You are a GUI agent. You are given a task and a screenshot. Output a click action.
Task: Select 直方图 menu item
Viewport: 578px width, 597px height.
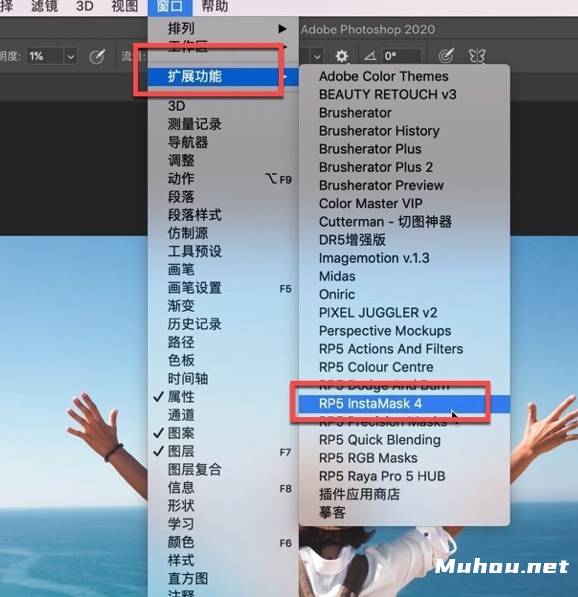(x=223, y=578)
